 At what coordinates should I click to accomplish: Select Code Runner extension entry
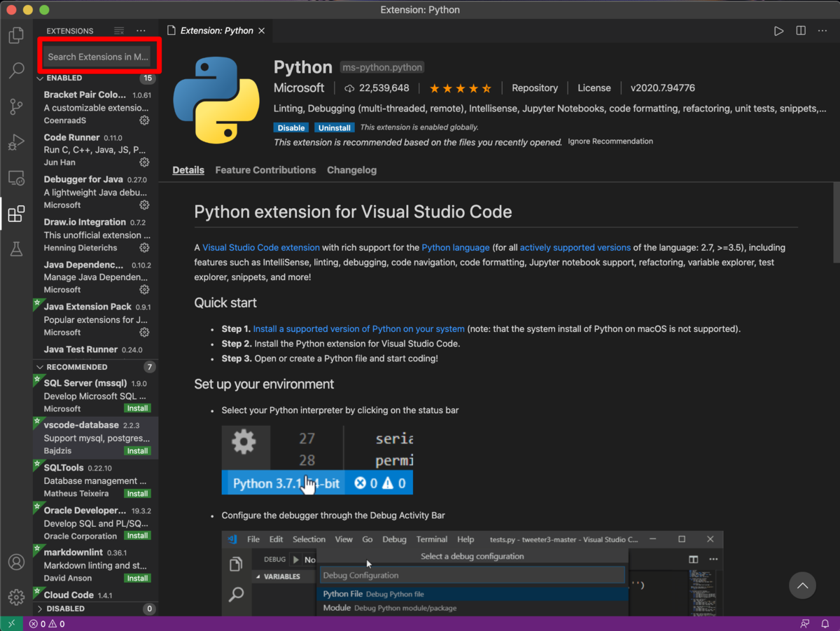95,150
